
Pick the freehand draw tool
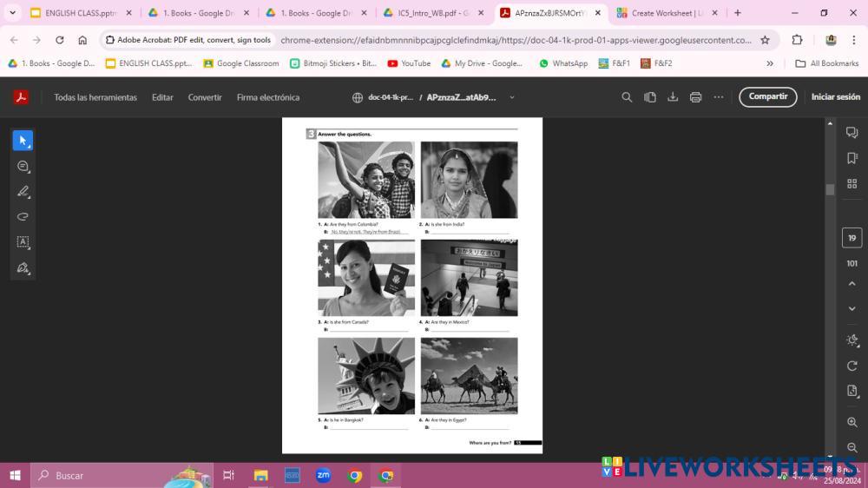click(x=23, y=216)
